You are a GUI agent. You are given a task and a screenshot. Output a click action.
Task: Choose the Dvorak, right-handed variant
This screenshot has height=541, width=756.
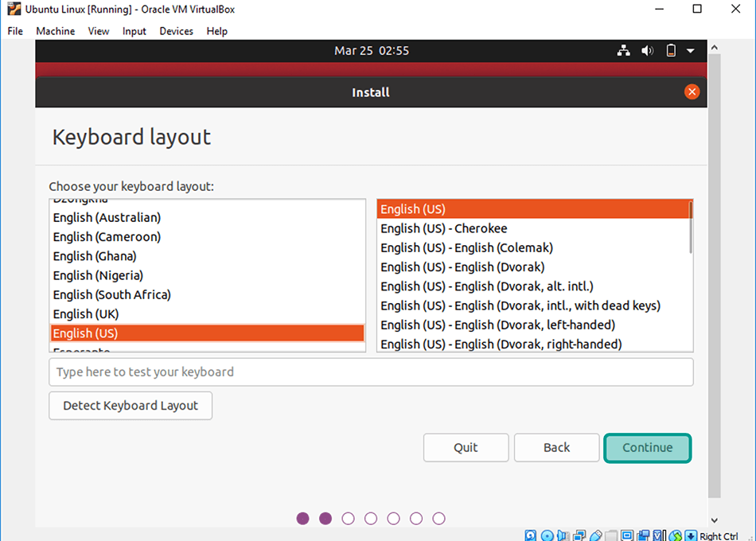533,344
